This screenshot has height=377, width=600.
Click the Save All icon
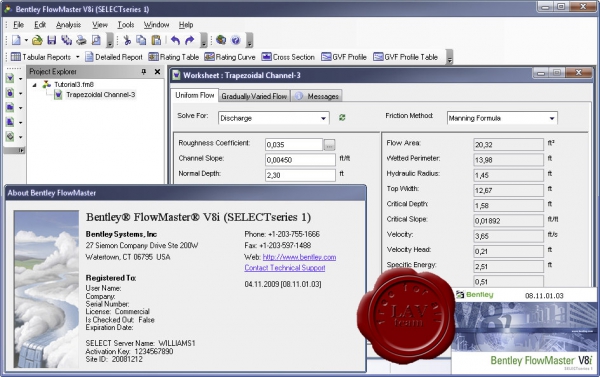(x=66, y=40)
